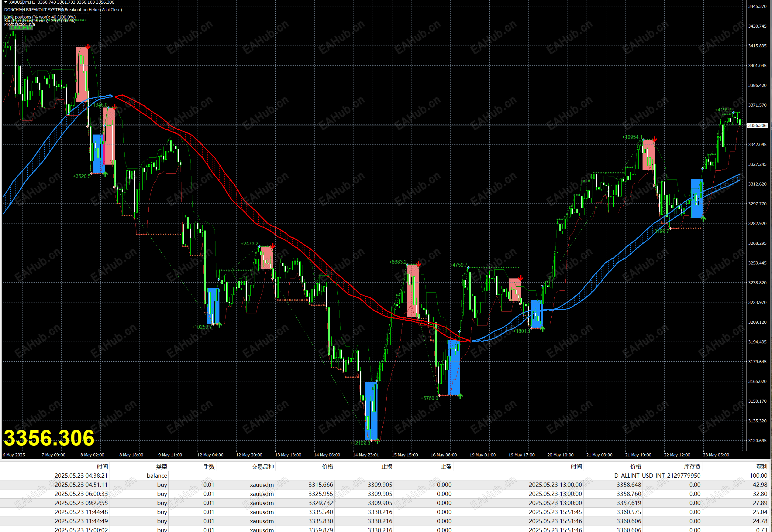This screenshot has height=532, width=772.
Task: Click green up arrow next to +5760.0
Action: click(460, 396)
